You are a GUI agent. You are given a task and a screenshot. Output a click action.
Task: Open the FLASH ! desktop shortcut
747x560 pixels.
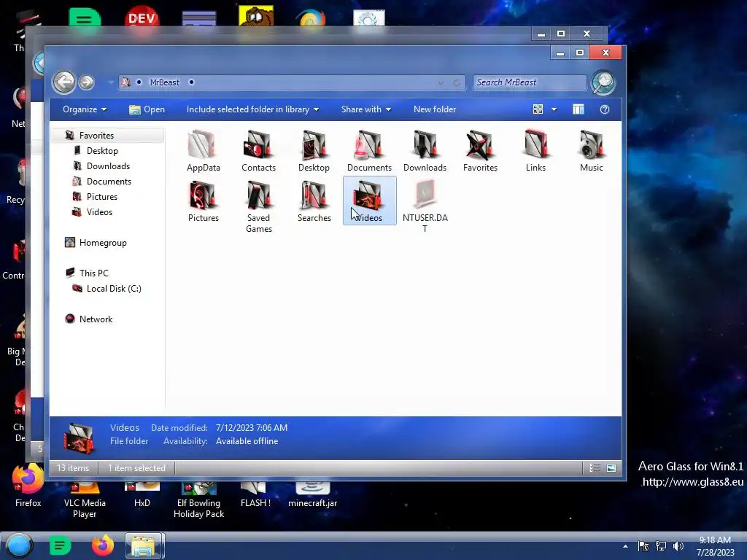pos(255,495)
